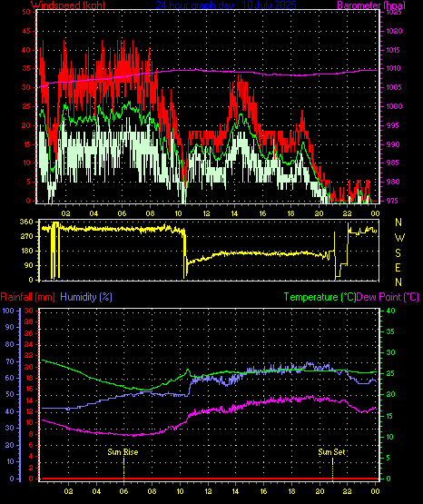Click the '360' wind direction axis value

(x=26, y=222)
